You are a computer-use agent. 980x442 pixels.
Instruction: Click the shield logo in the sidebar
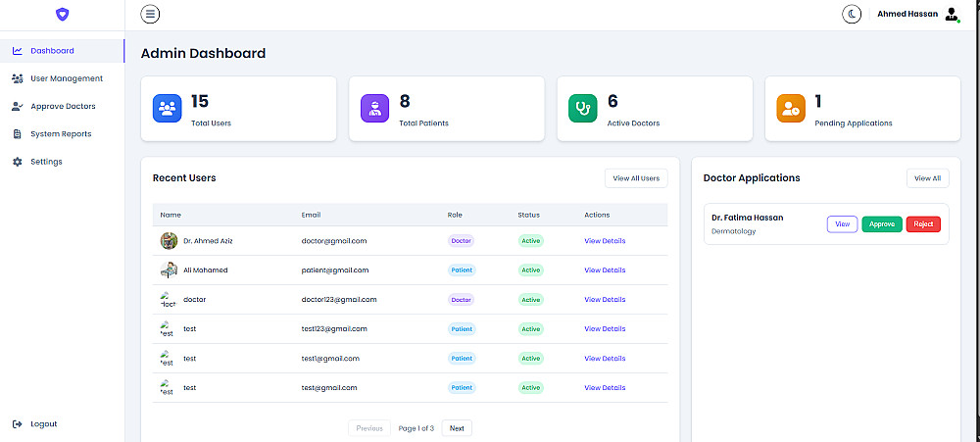[62, 14]
